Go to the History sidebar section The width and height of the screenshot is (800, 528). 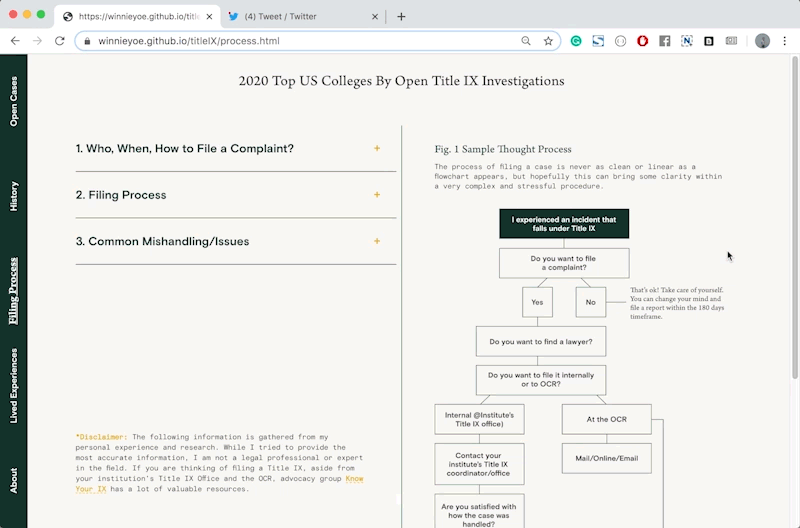pyautogui.click(x=14, y=196)
